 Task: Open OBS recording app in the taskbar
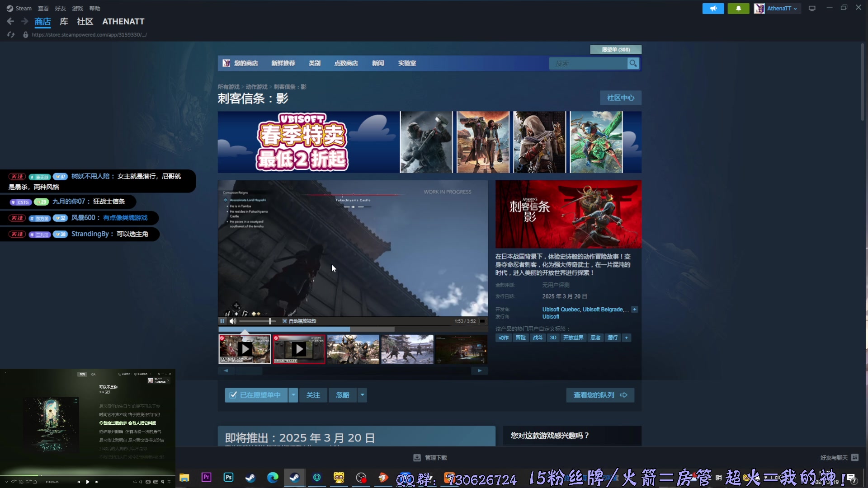tap(361, 477)
